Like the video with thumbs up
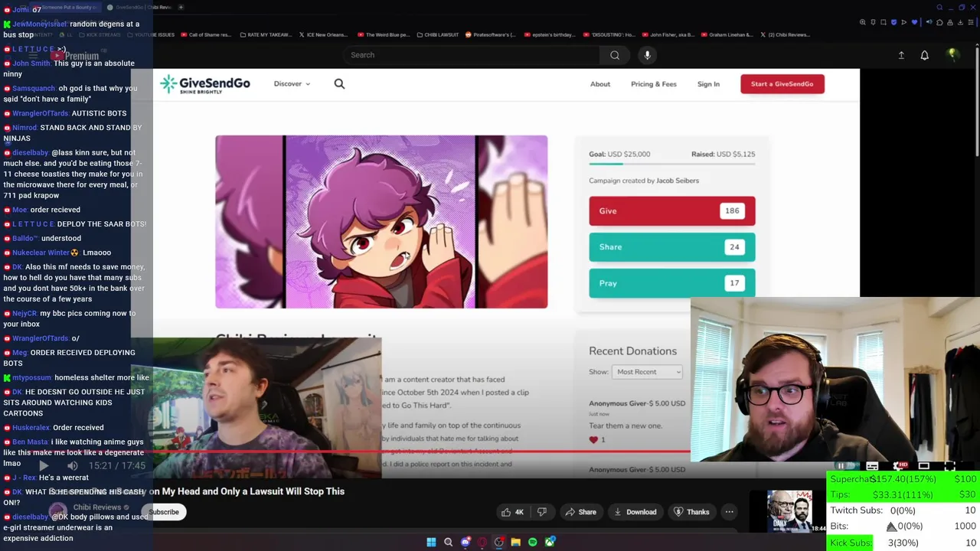This screenshot has height=551, width=980. (513, 512)
